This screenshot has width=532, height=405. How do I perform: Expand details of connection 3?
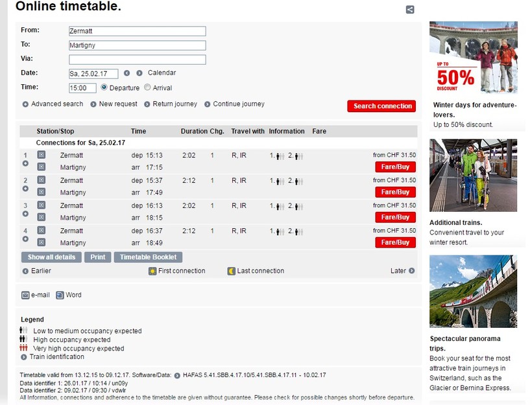(25, 214)
